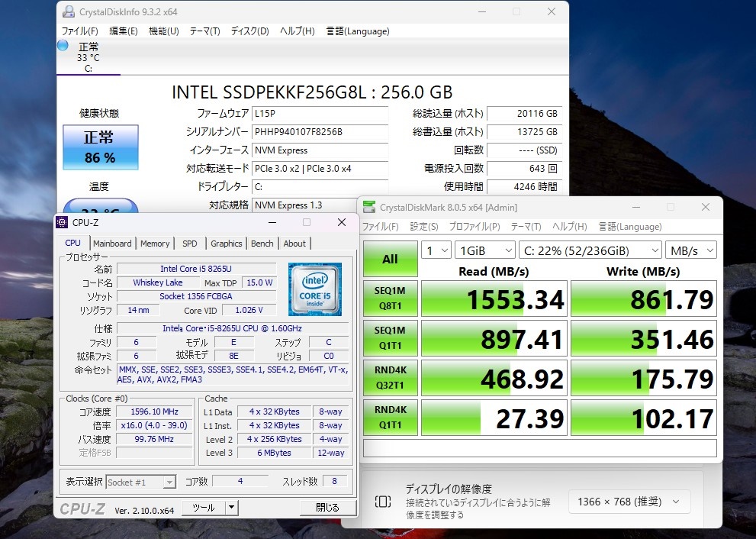Open テーマ(T) menu in CrystalDiskInfo
Viewport: 756px width, 539px height.
click(205, 31)
